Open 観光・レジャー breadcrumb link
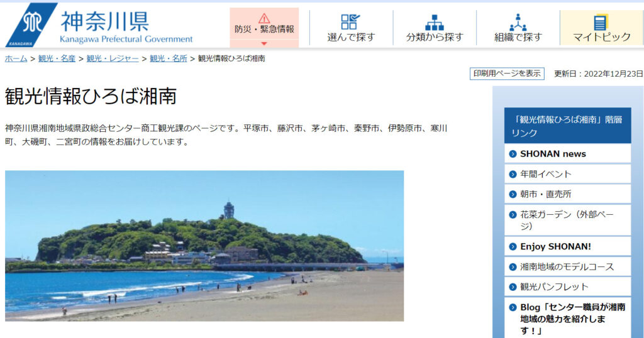644x338 pixels. [113, 58]
